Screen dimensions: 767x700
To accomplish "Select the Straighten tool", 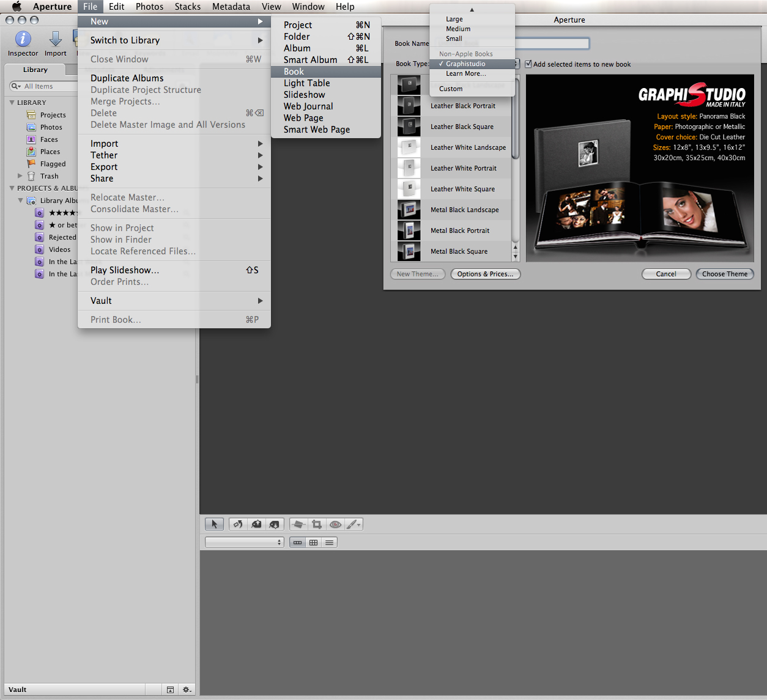I will click(298, 524).
